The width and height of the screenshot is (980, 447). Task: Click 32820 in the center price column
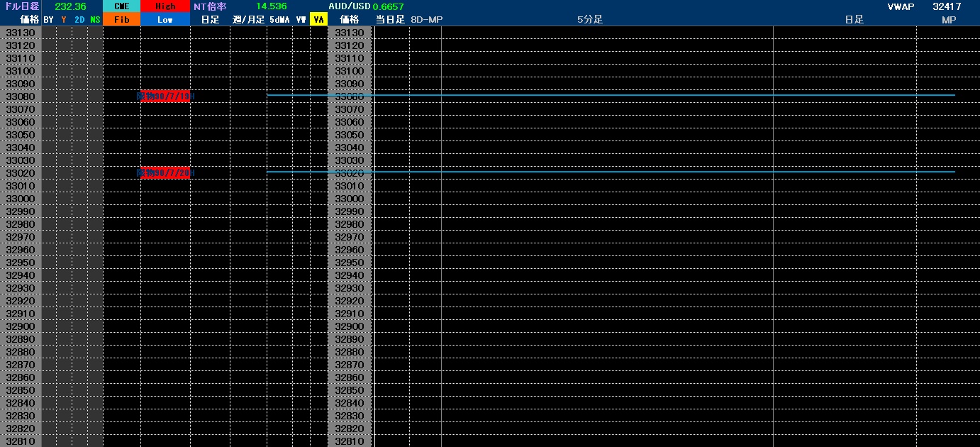[349, 429]
